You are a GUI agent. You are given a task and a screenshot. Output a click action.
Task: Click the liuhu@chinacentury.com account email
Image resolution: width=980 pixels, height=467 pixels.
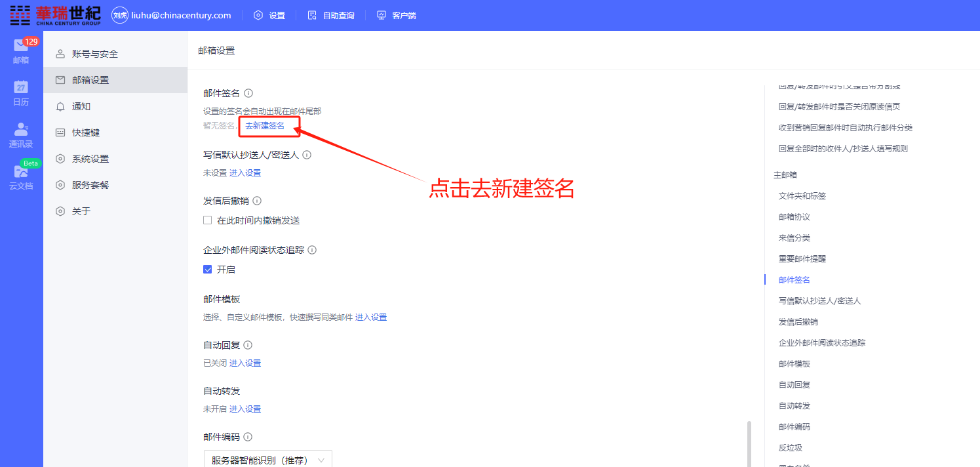[182, 15]
